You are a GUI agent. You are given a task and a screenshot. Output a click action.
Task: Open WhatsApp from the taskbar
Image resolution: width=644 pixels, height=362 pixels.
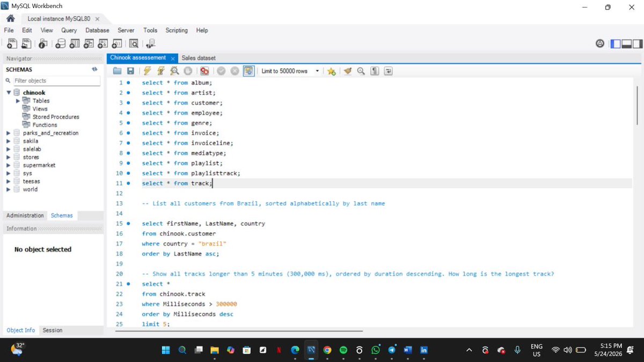[376, 350]
